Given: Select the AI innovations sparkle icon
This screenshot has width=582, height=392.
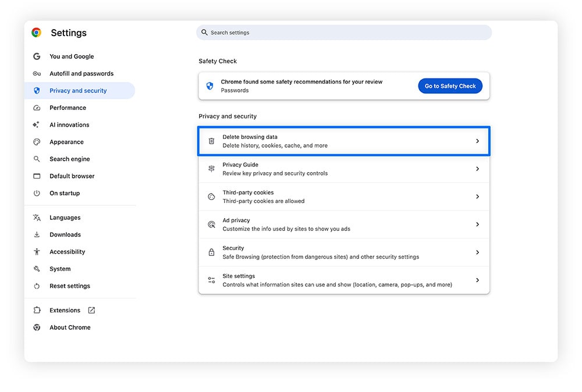Looking at the screenshot, I should click(37, 124).
